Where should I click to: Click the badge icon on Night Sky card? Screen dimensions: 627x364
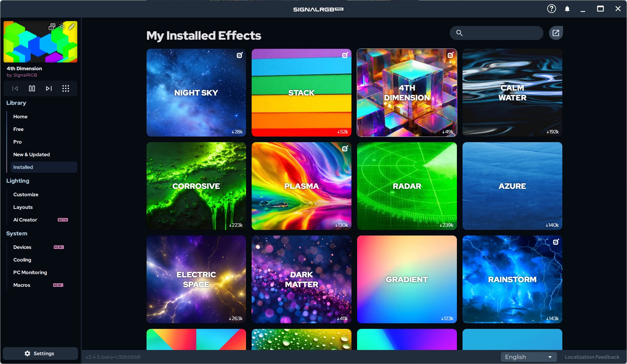240,55
